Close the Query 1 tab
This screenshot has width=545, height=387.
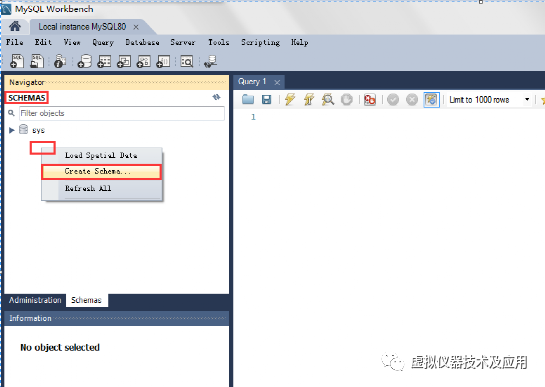(277, 82)
